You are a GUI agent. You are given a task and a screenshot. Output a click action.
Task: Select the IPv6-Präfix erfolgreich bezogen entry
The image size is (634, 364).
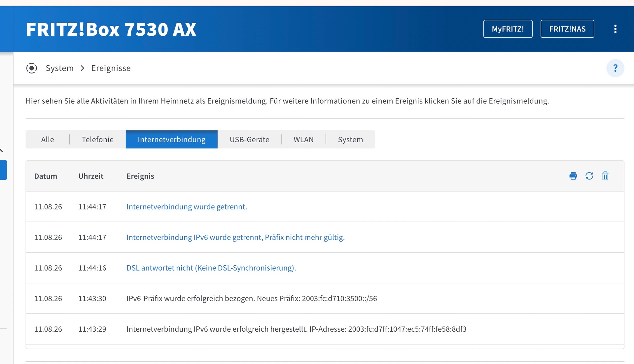point(252,298)
